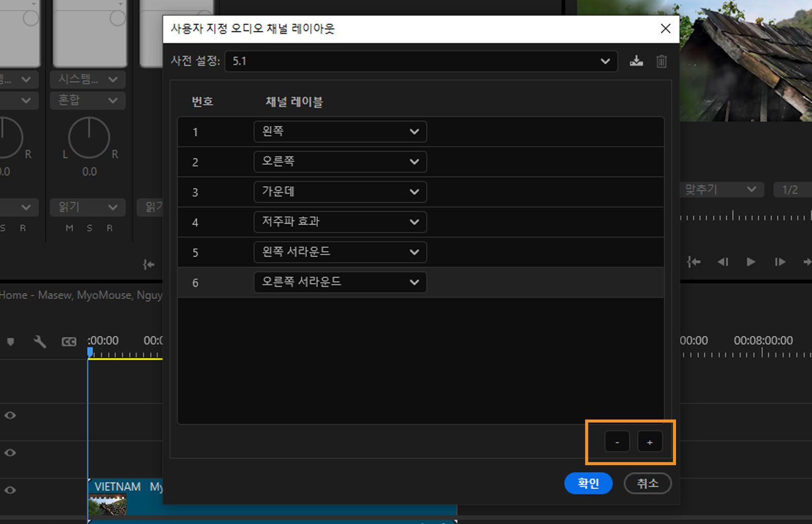Click the go-to-out-point arrow icon

[808, 262]
